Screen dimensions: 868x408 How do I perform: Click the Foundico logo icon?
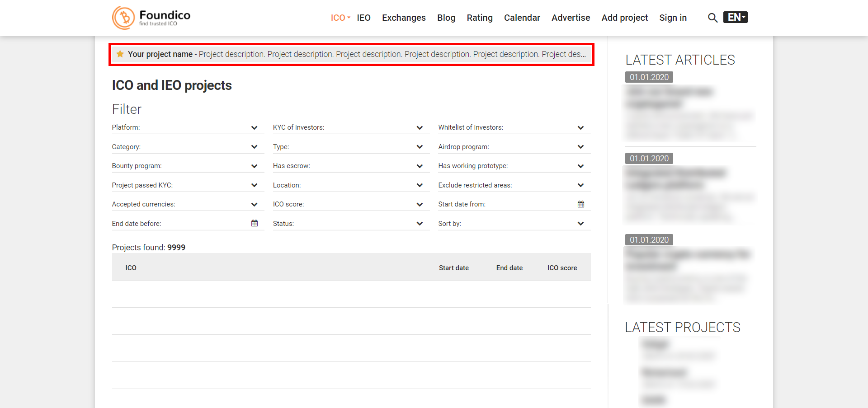point(123,18)
